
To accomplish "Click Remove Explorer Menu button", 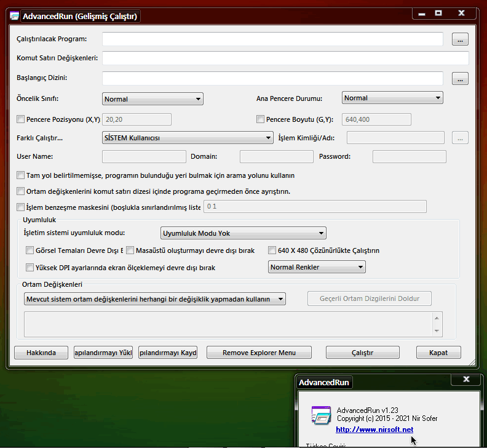I will point(259,353).
